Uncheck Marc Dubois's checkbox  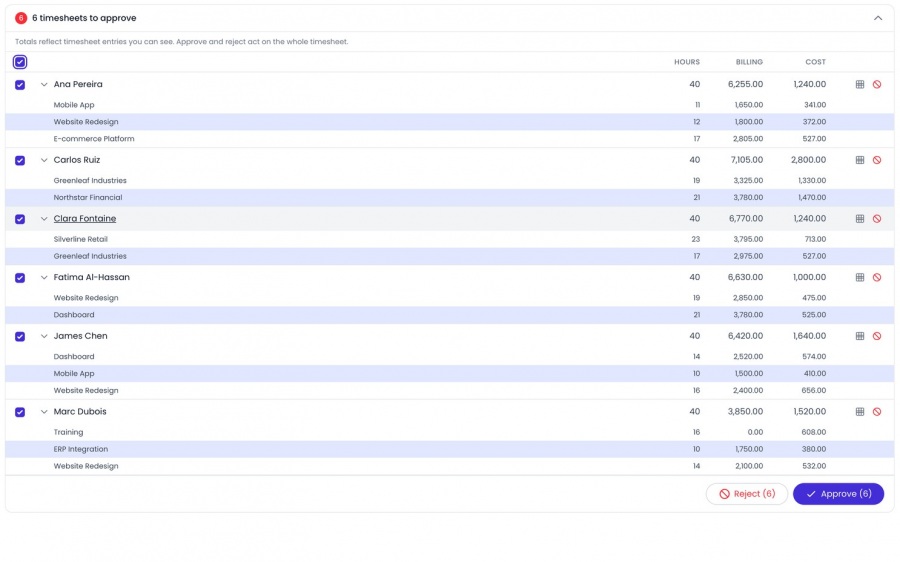point(20,412)
